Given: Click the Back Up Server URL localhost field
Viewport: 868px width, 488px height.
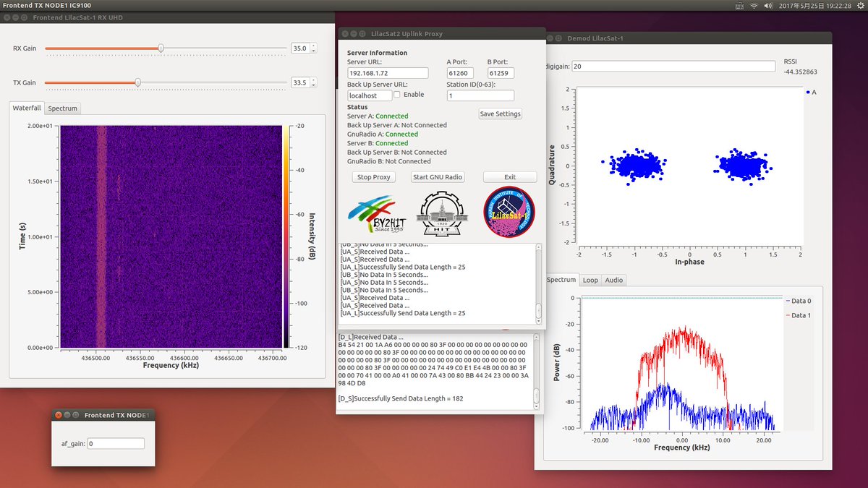Looking at the screenshot, I should [370, 95].
